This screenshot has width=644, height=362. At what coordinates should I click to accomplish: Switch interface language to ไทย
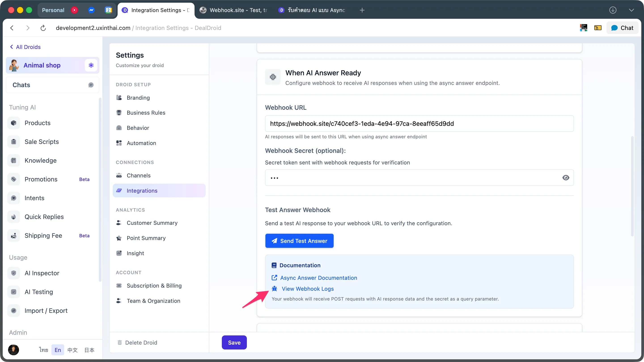click(44, 350)
